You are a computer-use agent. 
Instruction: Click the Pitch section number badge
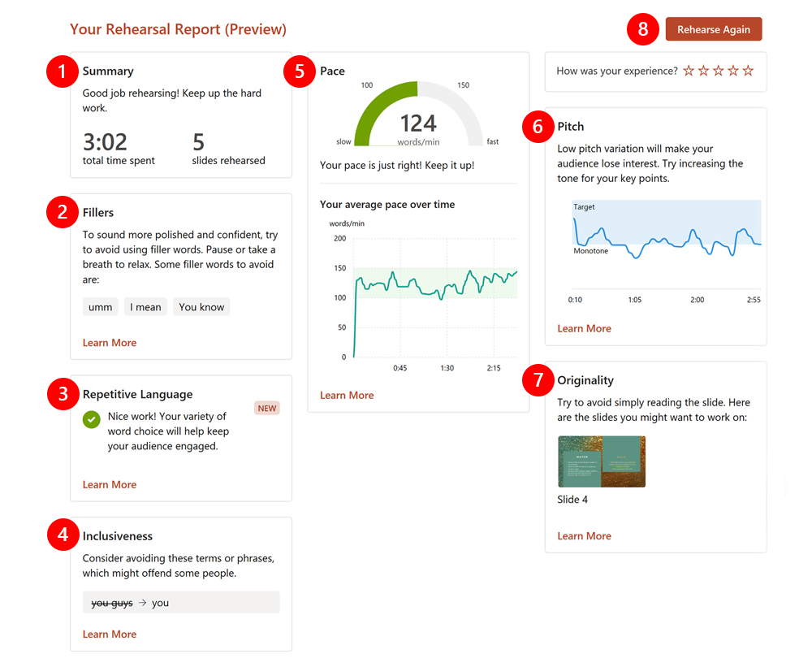click(x=538, y=128)
